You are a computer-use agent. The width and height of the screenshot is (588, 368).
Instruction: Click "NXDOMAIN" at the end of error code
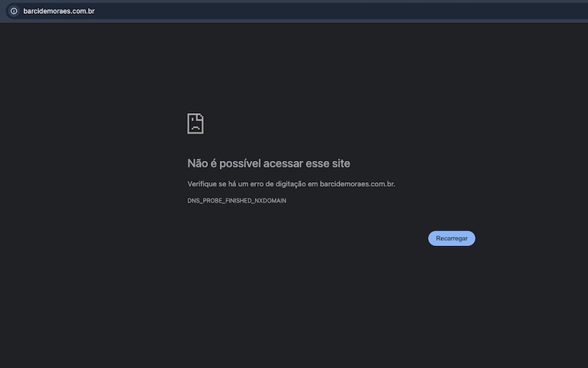point(270,201)
